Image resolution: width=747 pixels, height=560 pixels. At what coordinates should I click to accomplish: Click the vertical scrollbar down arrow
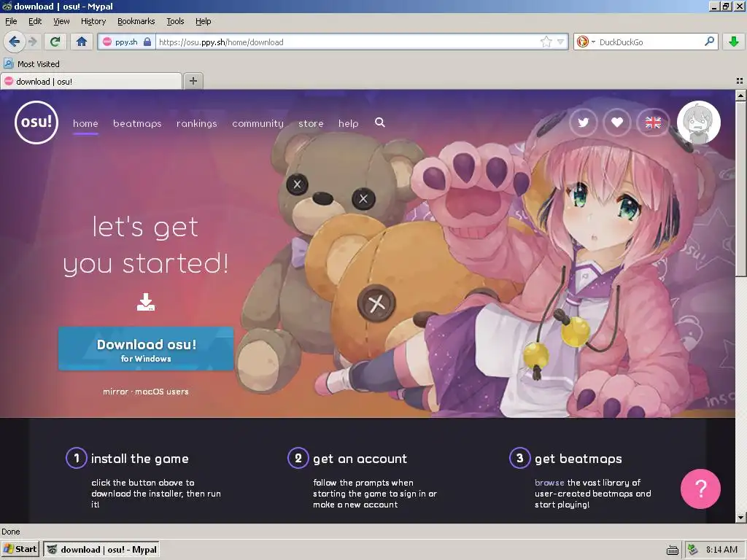click(x=740, y=517)
